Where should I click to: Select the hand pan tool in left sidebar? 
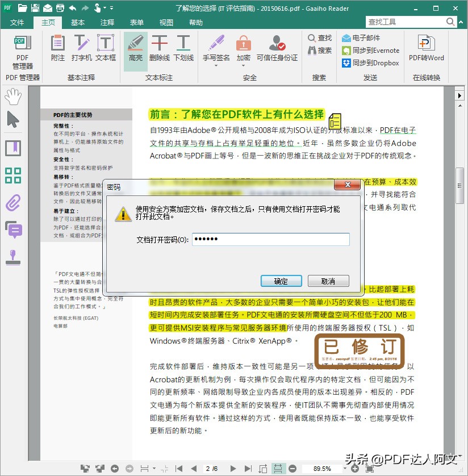coord(13,97)
